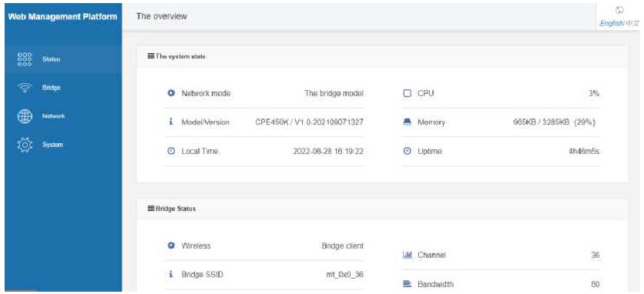
Task: Click the 'Uptime' label
Action: coord(430,151)
